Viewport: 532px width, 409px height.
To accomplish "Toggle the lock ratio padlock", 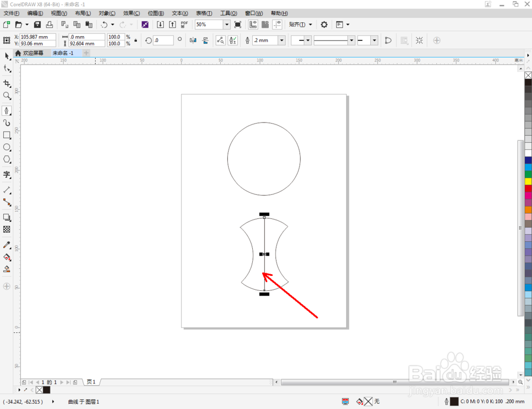I will pos(136,40).
